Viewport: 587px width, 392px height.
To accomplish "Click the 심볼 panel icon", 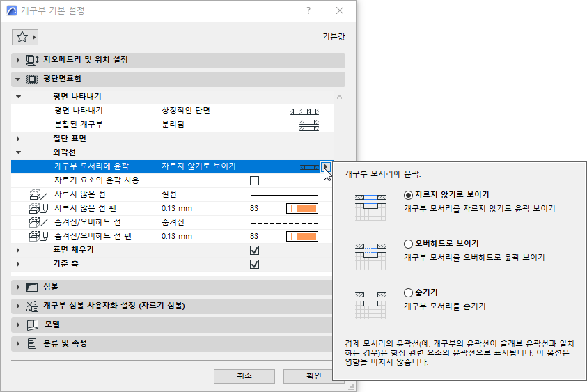I will [32, 288].
